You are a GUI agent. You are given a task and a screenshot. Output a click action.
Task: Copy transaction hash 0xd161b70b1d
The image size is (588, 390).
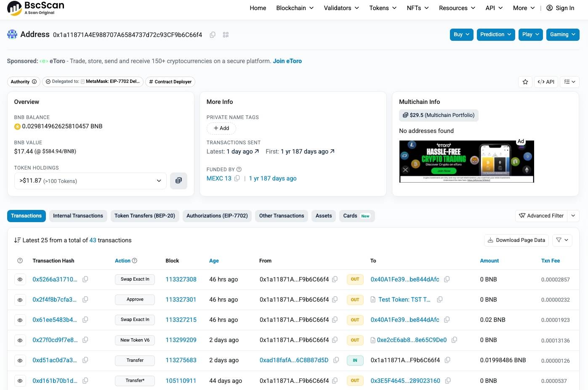(x=85, y=380)
